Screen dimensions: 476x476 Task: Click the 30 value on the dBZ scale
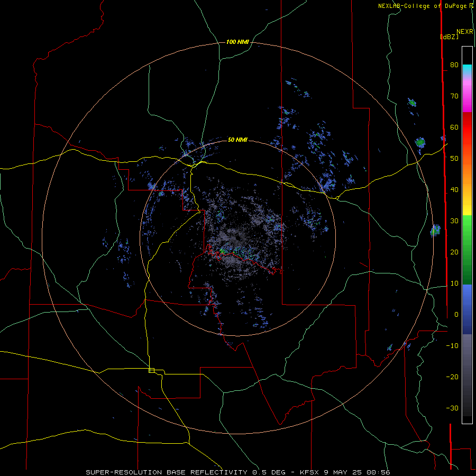pos(454,221)
